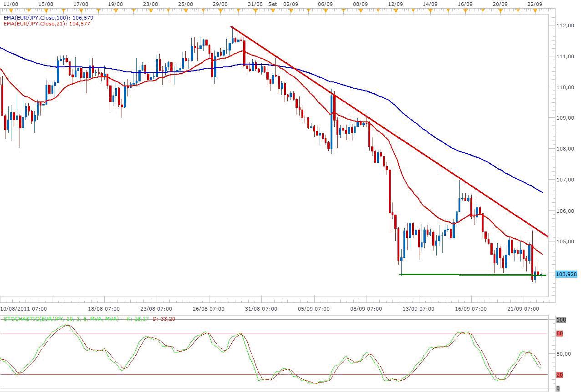Click the orange marker under the 12/09 date
581x392 pixels.
395,10
